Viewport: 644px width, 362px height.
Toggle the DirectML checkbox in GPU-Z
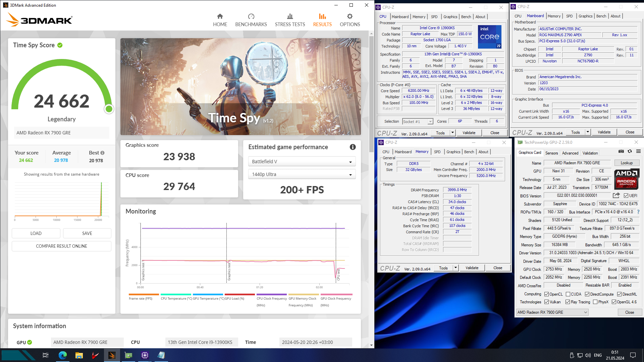619,294
